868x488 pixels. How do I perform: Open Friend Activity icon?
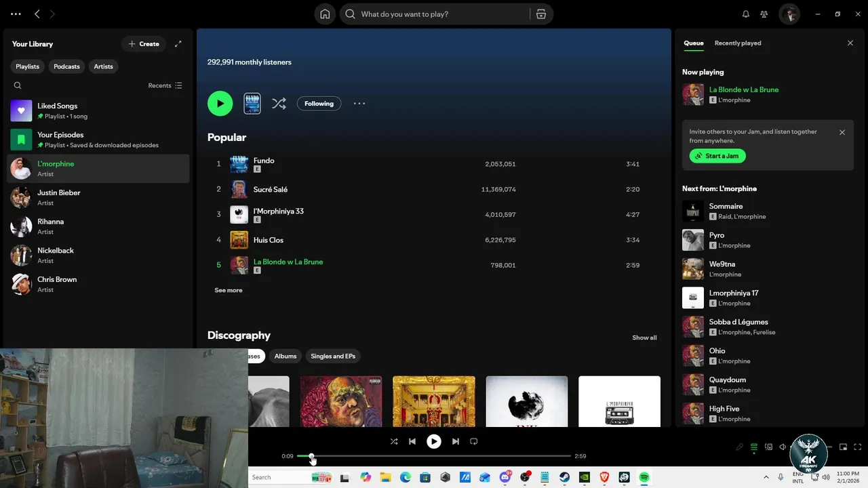[764, 14]
